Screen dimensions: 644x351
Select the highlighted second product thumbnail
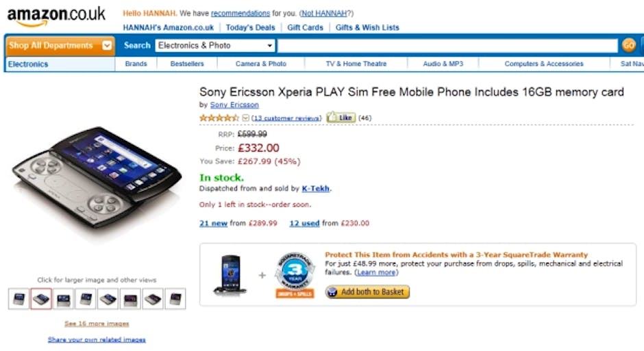[41, 299]
